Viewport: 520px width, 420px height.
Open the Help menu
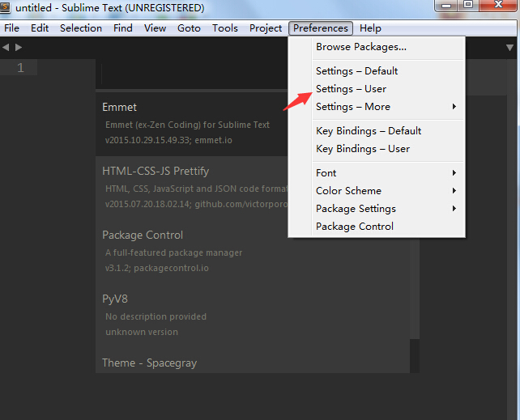[370, 28]
